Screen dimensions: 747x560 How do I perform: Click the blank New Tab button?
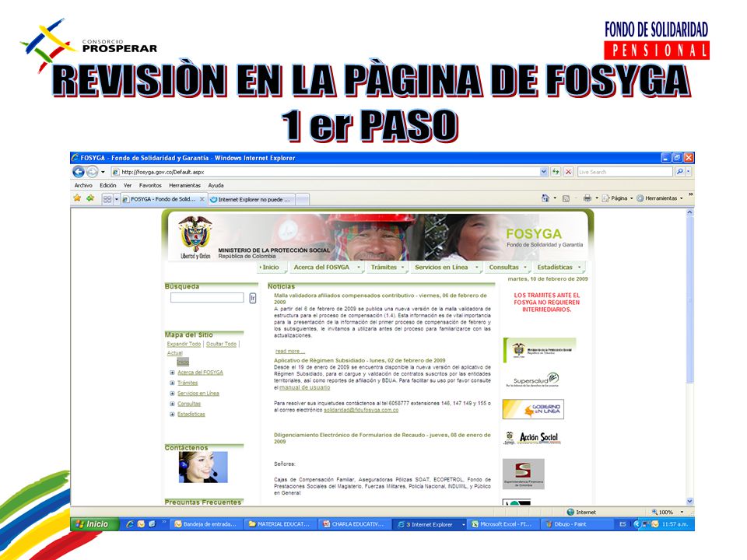(x=302, y=200)
